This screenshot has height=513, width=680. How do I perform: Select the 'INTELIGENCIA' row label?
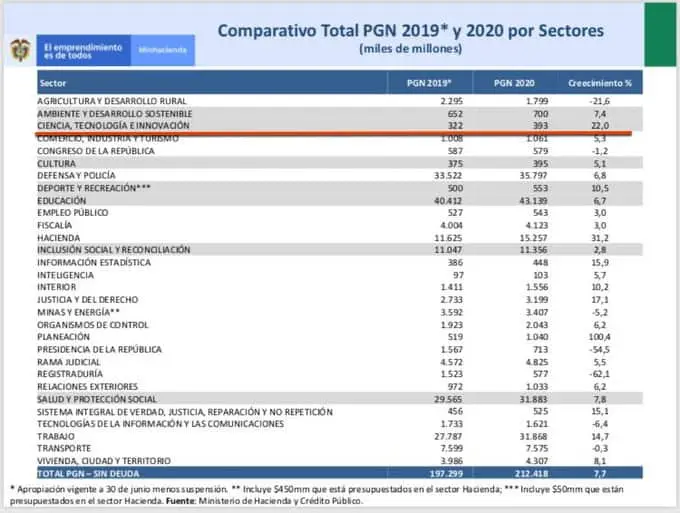65,275
